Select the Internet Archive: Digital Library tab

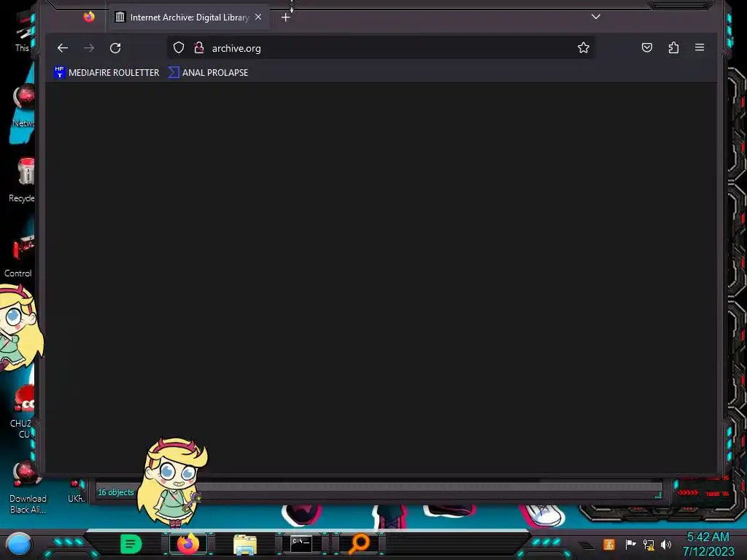[x=189, y=17]
